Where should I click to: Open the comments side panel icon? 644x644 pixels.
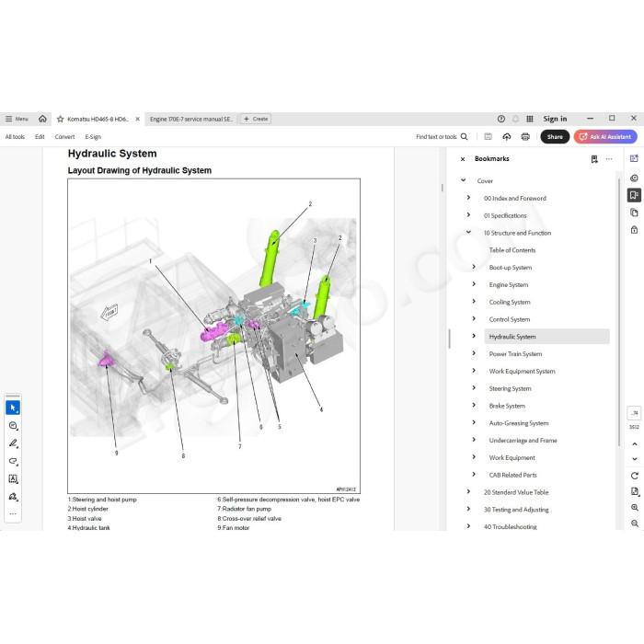[x=634, y=178]
